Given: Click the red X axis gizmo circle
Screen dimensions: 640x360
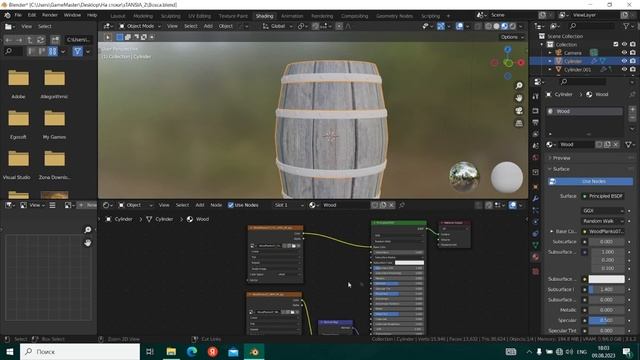Looking at the screenshot, I should pos(521,62).
